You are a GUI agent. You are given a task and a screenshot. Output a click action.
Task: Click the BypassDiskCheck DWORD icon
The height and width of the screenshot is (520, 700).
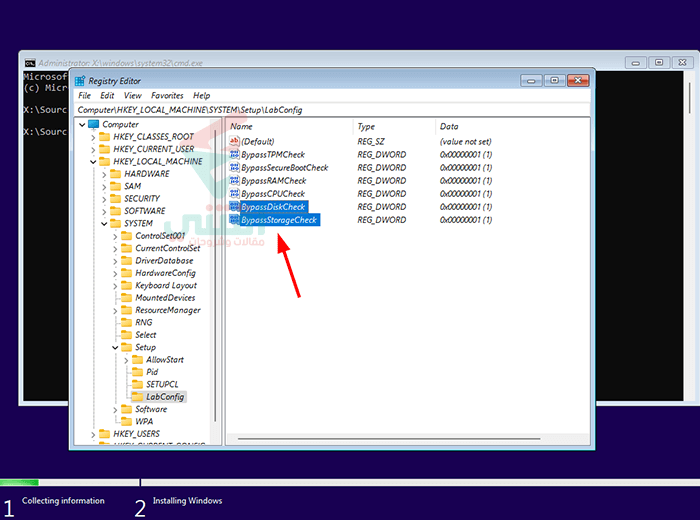tap(234, 207)
